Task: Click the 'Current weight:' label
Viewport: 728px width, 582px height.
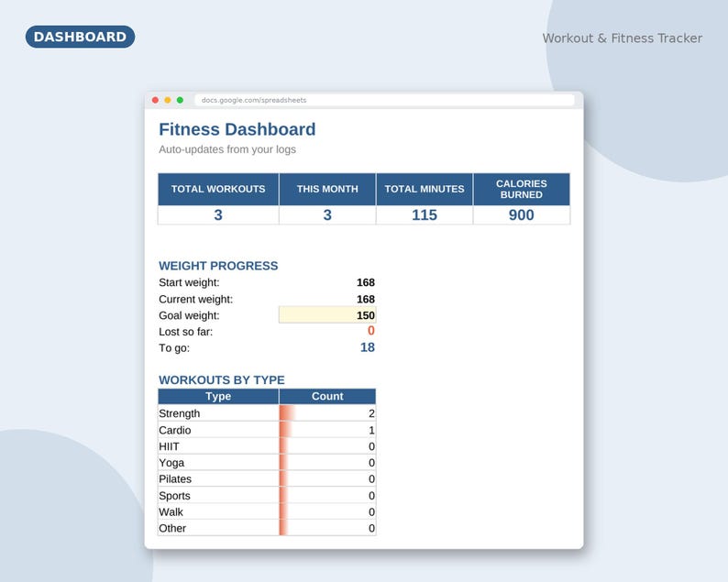Action: [195, 300]
